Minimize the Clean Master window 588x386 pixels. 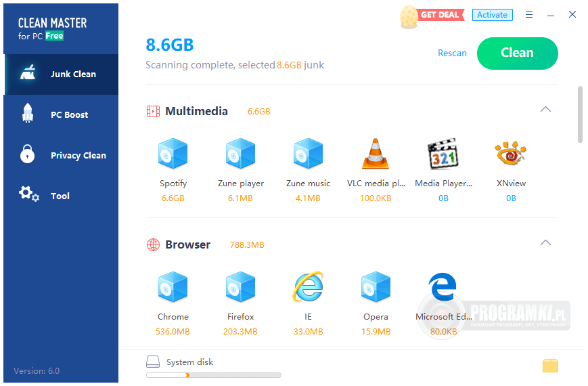pyautogui.click(x=551, y=15)
